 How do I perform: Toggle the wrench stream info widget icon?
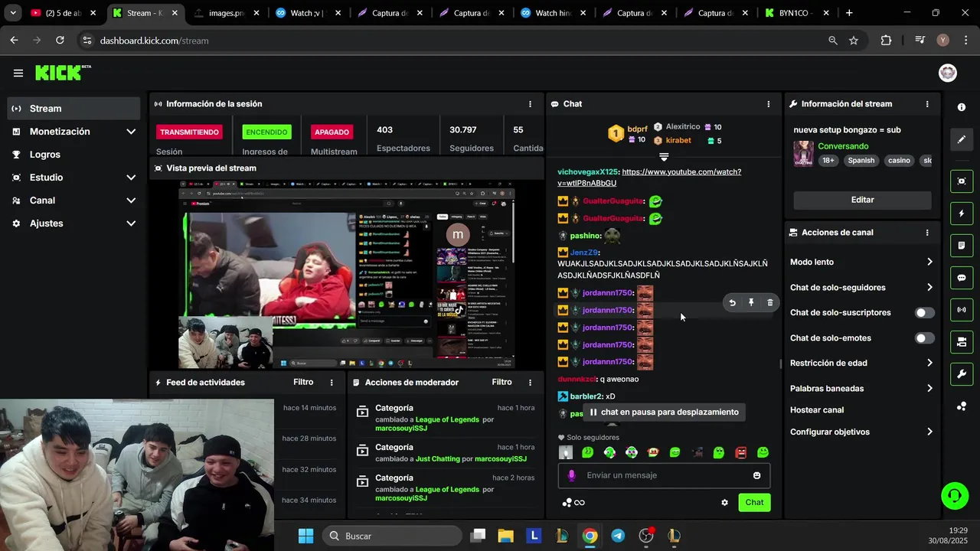tap(962, 374)
